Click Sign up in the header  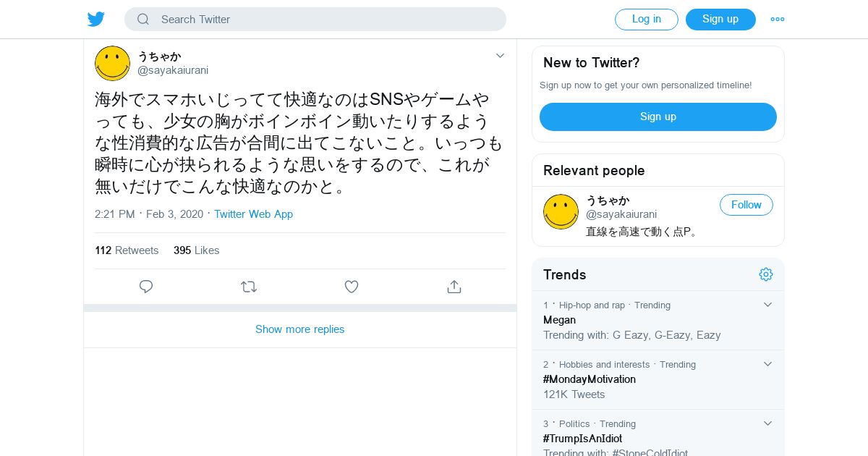click(720, 20)
